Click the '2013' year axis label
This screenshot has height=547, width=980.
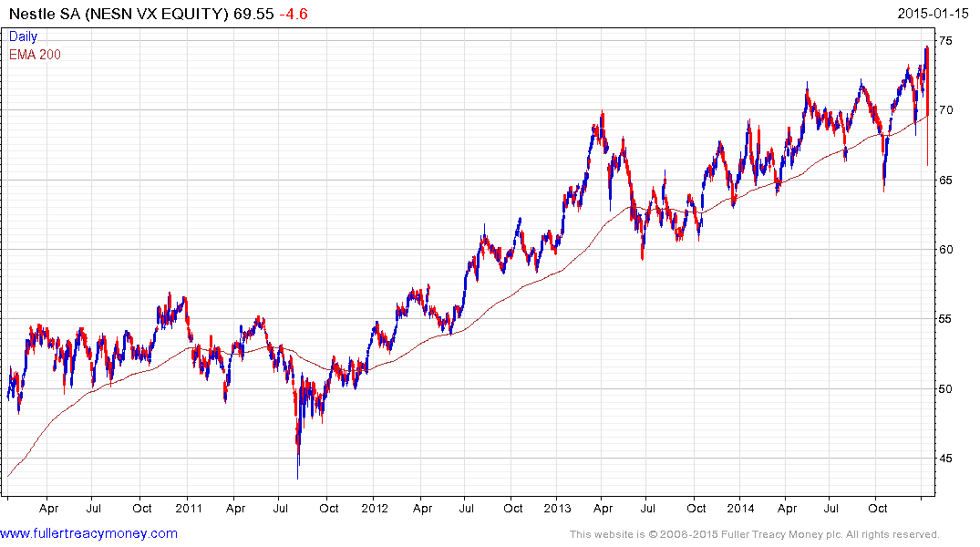(557, 508)
